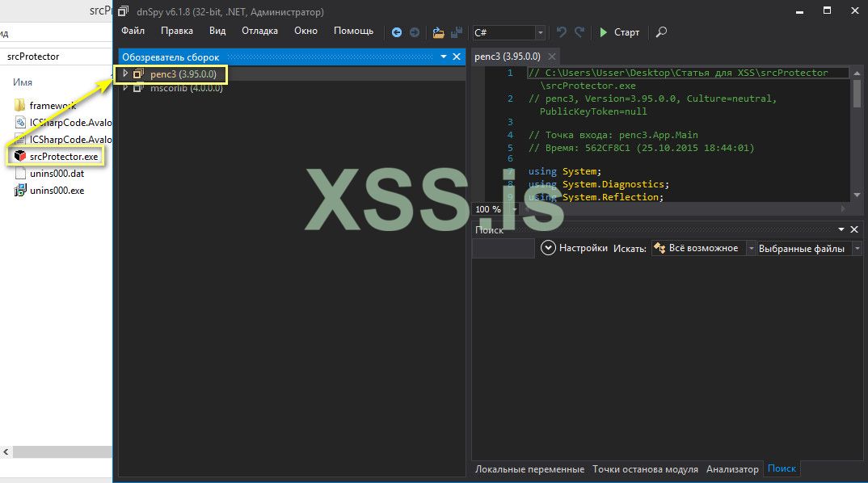Expand the penc3 (3.95.0.0) assembly node
Screen dimensions: 868x483
point(125,73)
